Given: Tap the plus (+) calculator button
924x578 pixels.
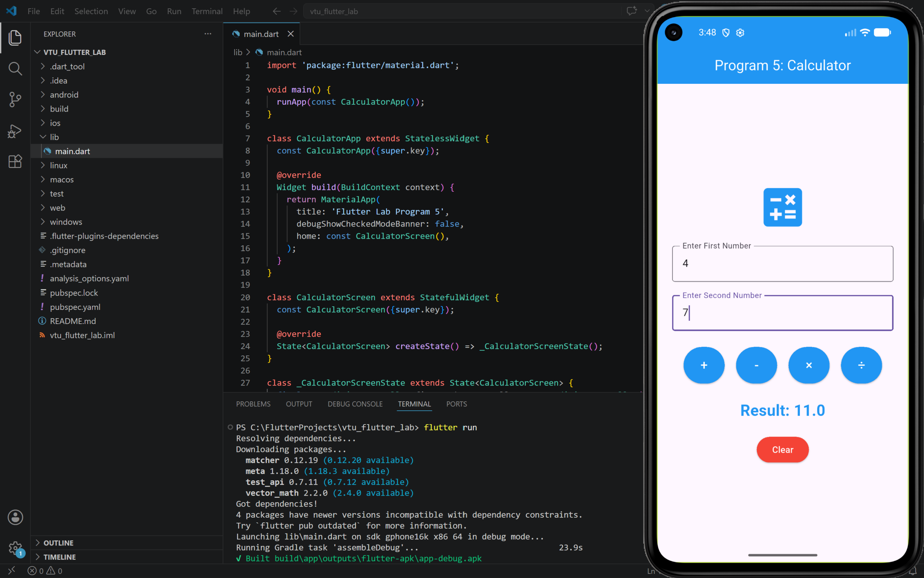Looking at the screenshot, I should tap(704, 365).
